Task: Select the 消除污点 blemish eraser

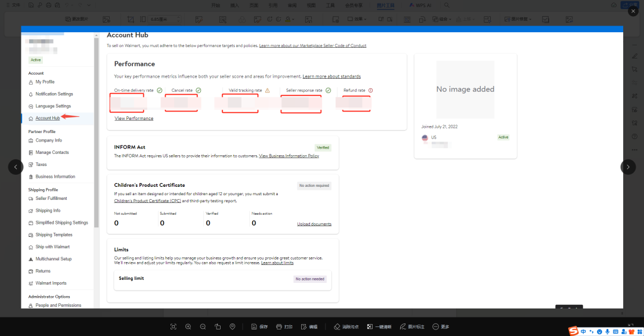Action: click(346, 326)
